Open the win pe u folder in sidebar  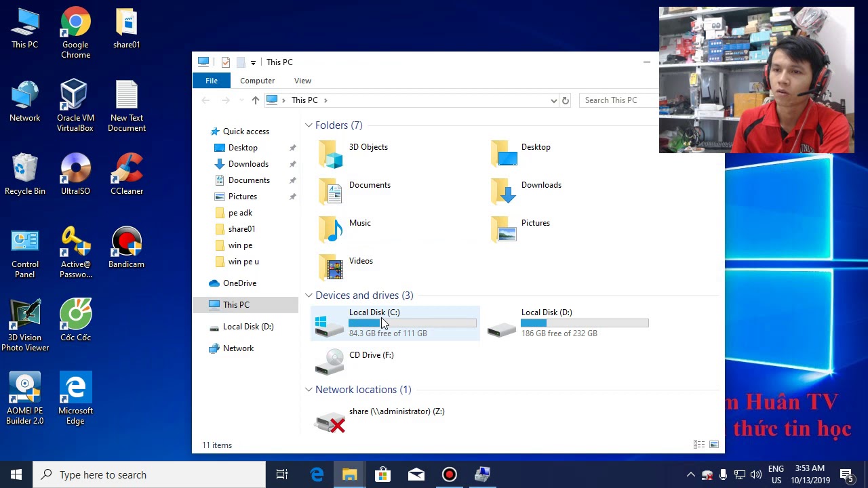pyautogui.click(x=243, y=262)
